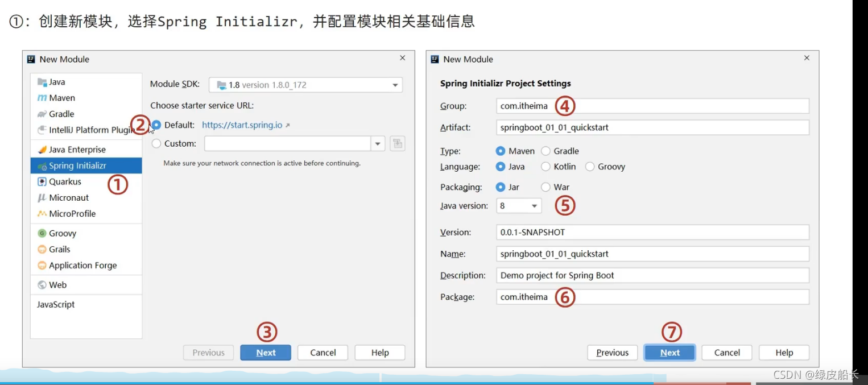868x385 pixels.
Task: Select Application Forge list entry text
Action: tap(83, 265)
